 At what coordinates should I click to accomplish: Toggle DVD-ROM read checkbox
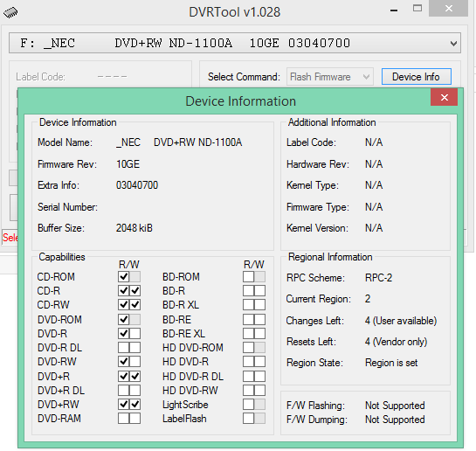123,320
